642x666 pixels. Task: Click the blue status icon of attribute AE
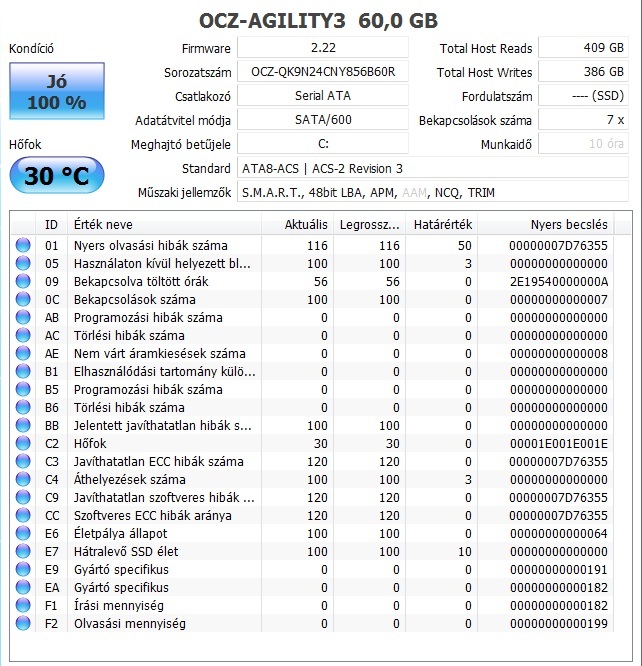point(23,353)
